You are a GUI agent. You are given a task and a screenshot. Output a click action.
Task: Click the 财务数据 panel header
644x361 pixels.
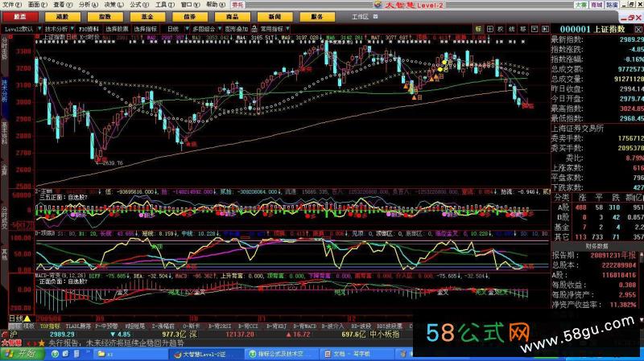[597, 246]
